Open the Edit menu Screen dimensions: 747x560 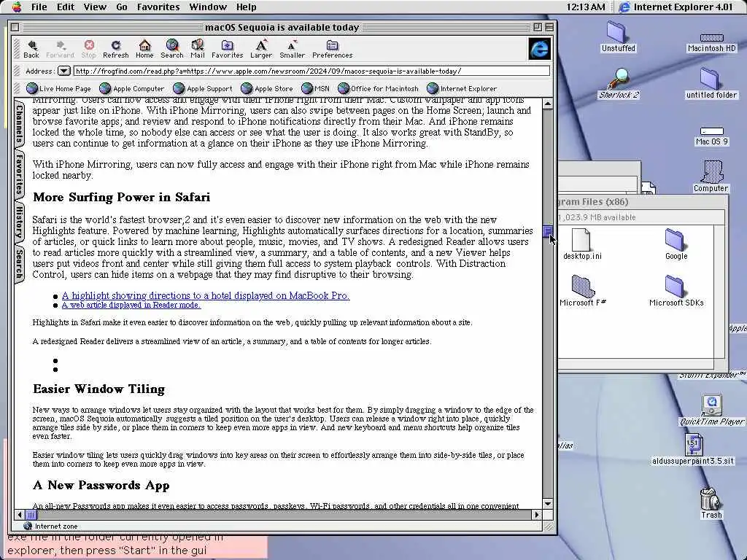tap(65, 7)
